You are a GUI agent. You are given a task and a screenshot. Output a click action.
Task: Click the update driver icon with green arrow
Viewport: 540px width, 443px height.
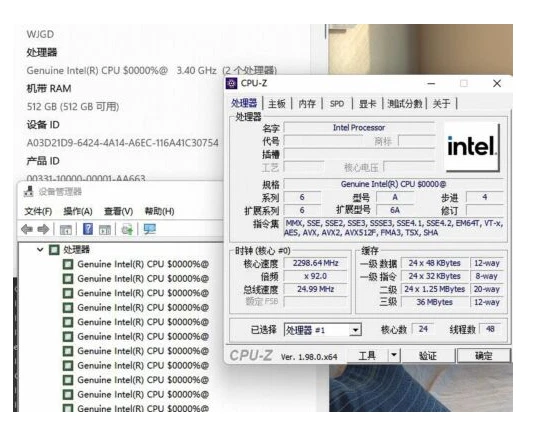[x=127, y=229]
